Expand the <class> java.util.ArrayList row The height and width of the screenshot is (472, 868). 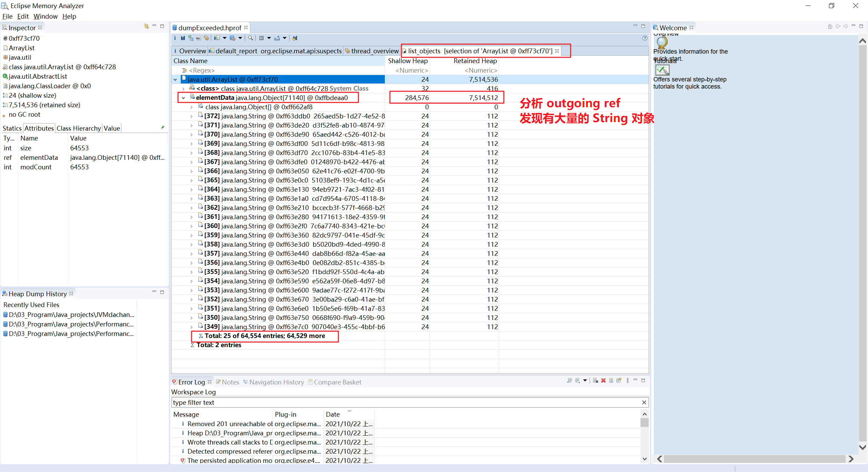click(183, 89)
